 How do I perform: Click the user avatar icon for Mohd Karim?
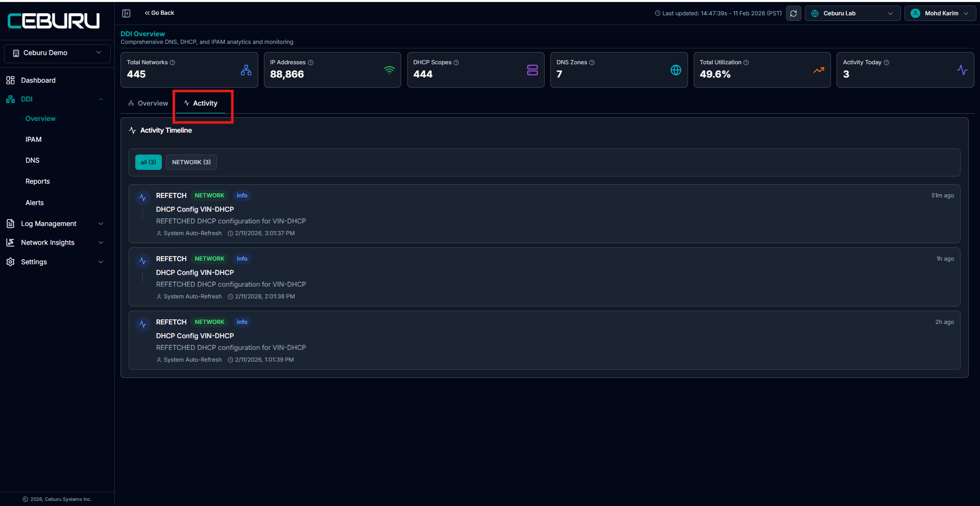915,13
